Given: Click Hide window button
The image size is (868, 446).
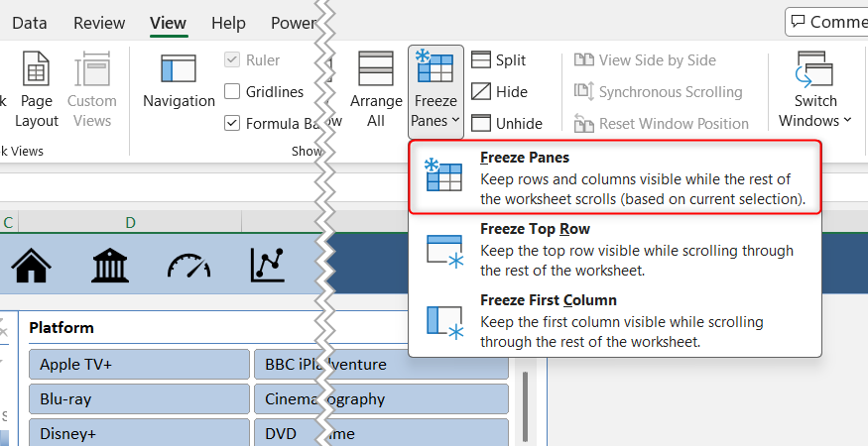Looking at the screenshot, I should pos(499,91).
